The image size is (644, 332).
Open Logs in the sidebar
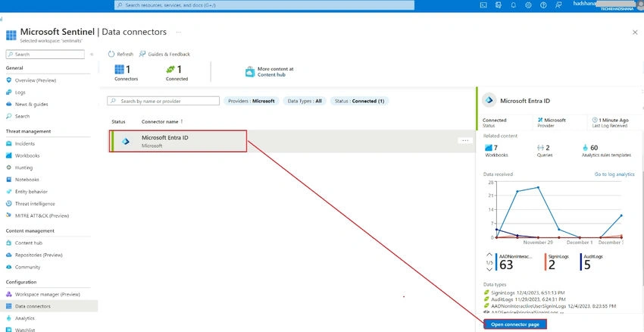[20, 92]
